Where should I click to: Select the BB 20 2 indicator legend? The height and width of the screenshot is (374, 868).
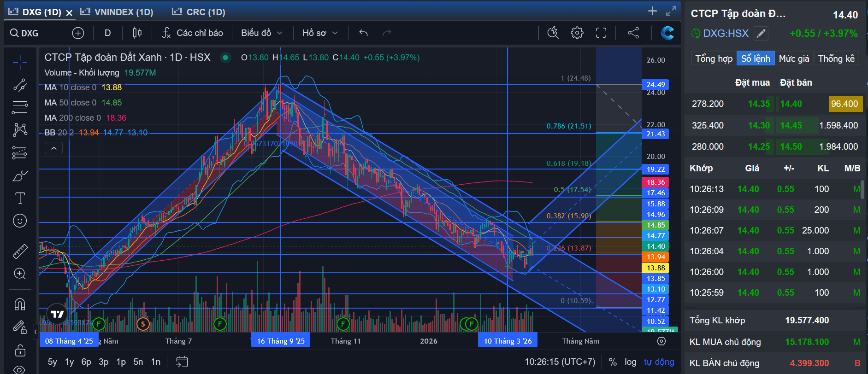[96, 133]
